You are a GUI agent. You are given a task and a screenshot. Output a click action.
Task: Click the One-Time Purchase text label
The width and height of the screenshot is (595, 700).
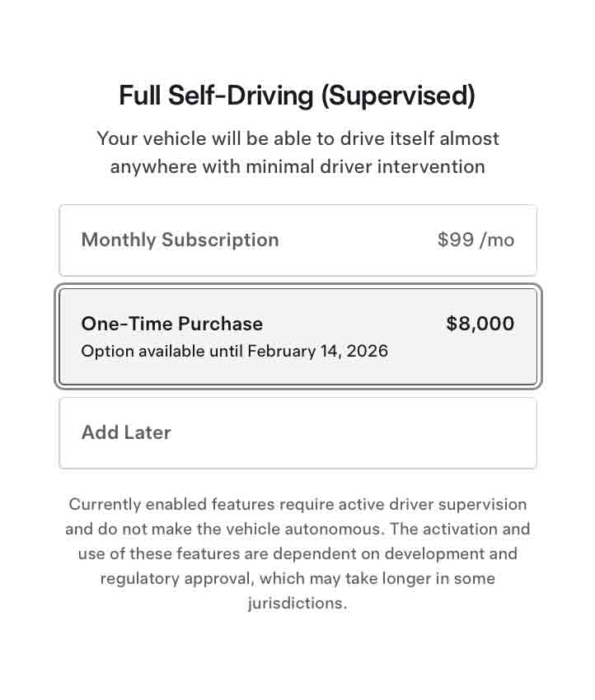(171, 324)
